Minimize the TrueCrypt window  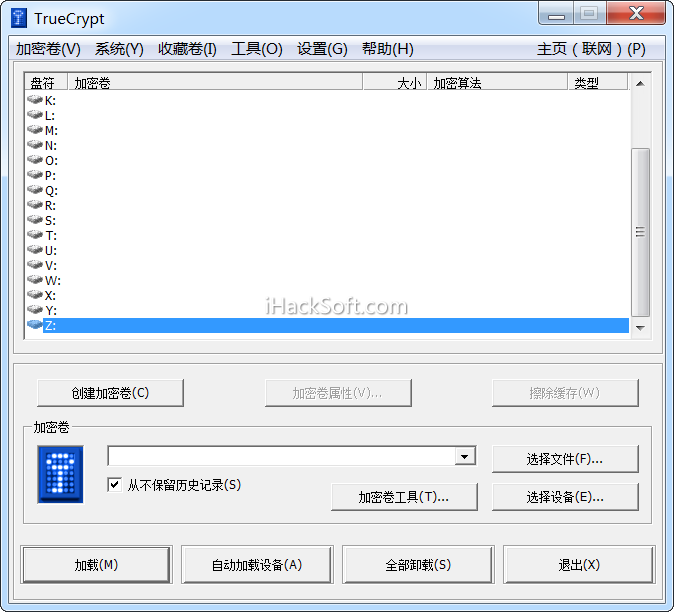click(x=556, y=14)
